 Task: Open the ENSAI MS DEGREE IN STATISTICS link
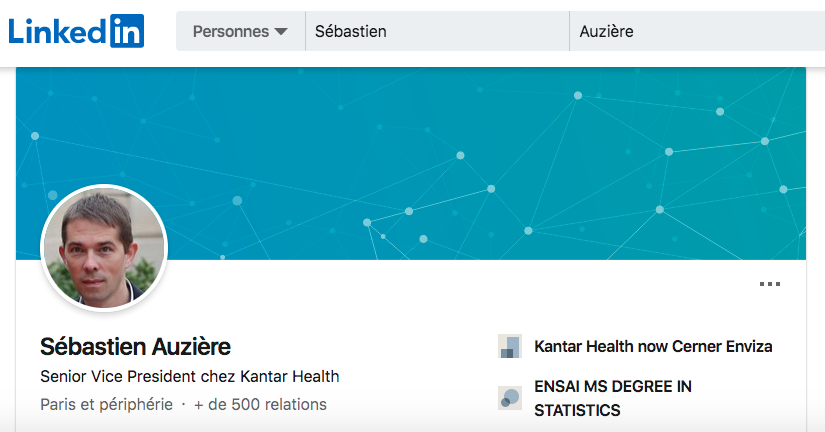pyautogui.click(x=612, y=398)
